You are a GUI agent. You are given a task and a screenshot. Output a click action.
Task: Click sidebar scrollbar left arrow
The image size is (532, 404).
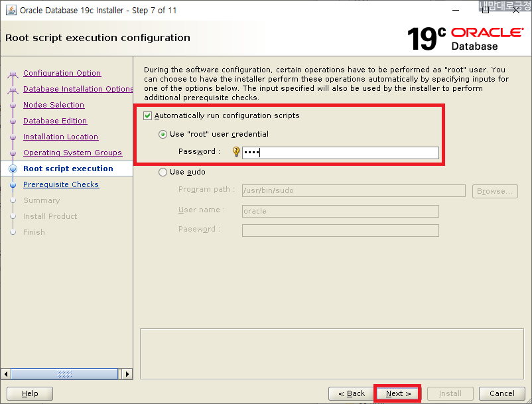click(6, 374)
